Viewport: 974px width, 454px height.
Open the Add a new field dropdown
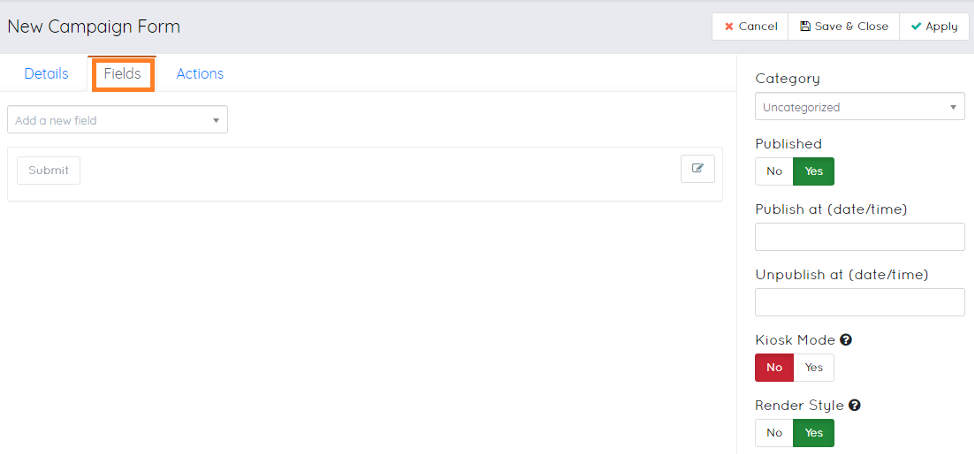[117, 120]
